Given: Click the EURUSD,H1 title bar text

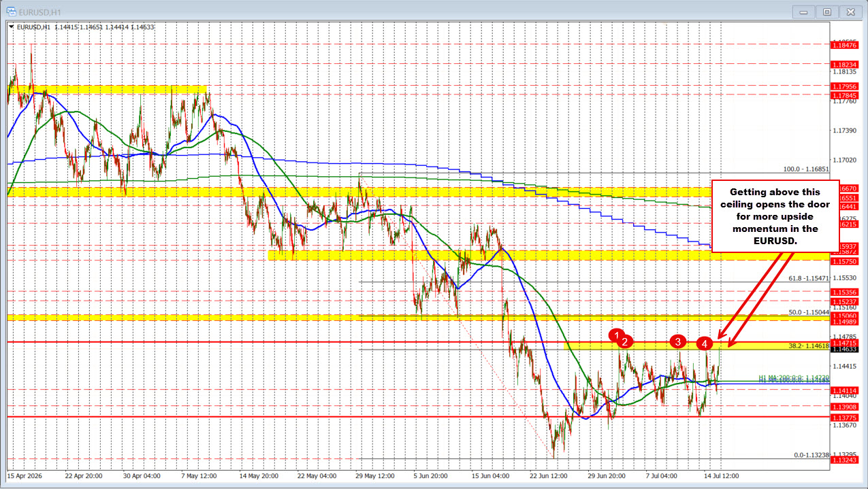Looking at the screenshot, I should 39,12.
